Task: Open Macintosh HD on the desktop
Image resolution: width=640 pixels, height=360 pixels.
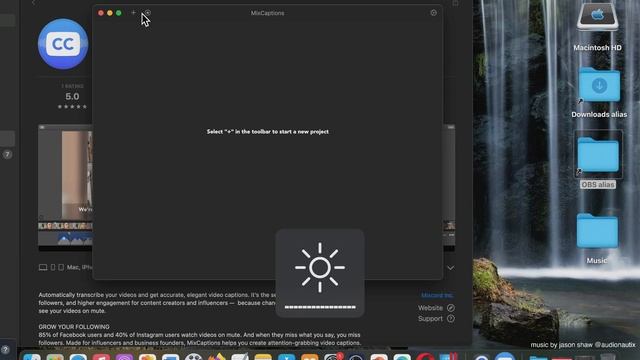Action: [597, 27]
